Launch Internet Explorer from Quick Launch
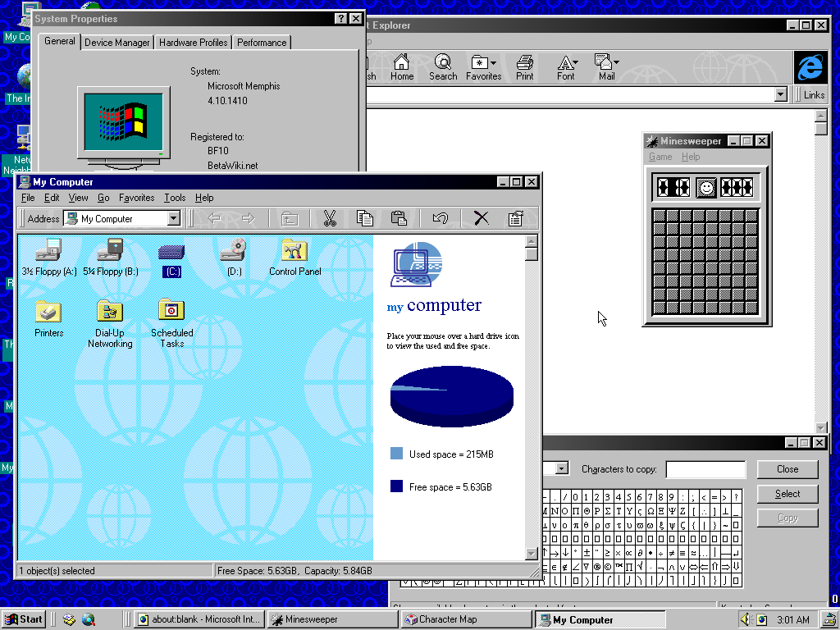Image resolution: width=840 pixels, height=630 pixels. 89,619
